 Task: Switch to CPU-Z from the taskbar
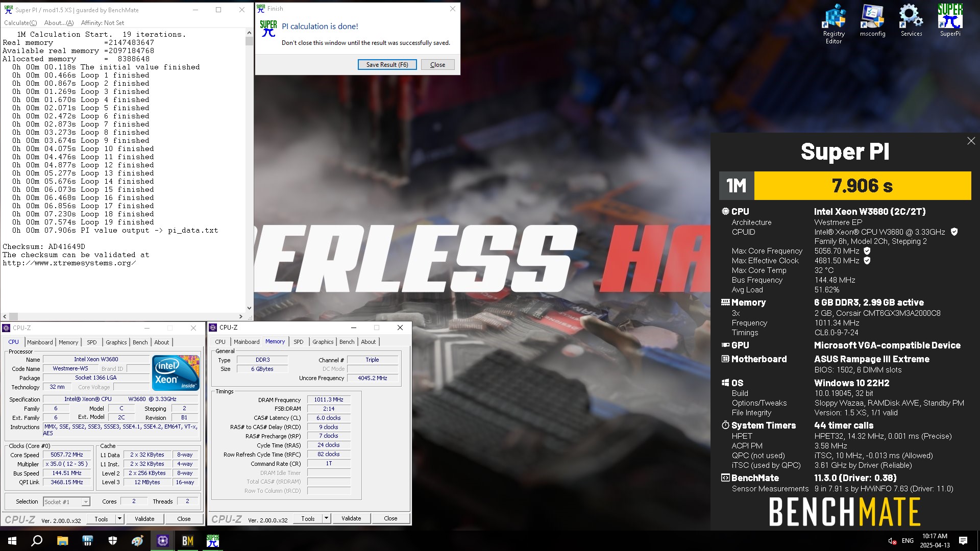pos(163,541)
